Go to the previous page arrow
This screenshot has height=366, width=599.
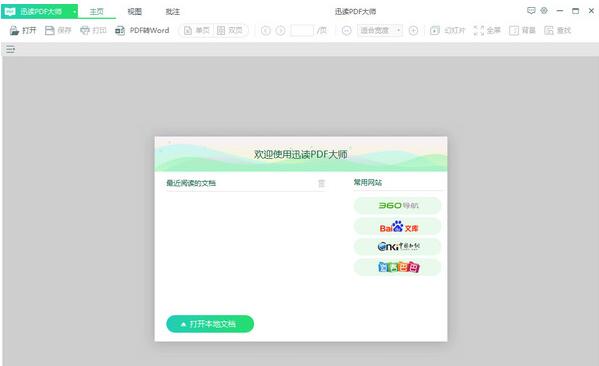266,31
